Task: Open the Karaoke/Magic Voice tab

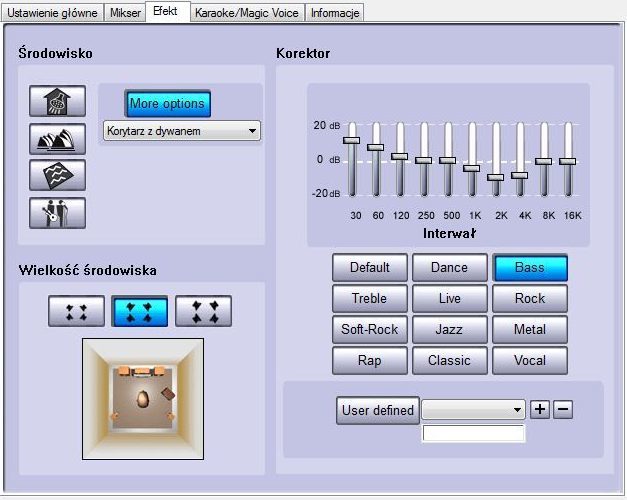Action: click(x=247, y=13)
